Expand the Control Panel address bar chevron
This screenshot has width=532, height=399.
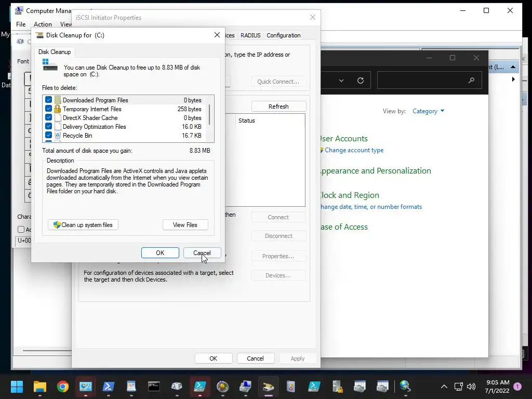341,81
